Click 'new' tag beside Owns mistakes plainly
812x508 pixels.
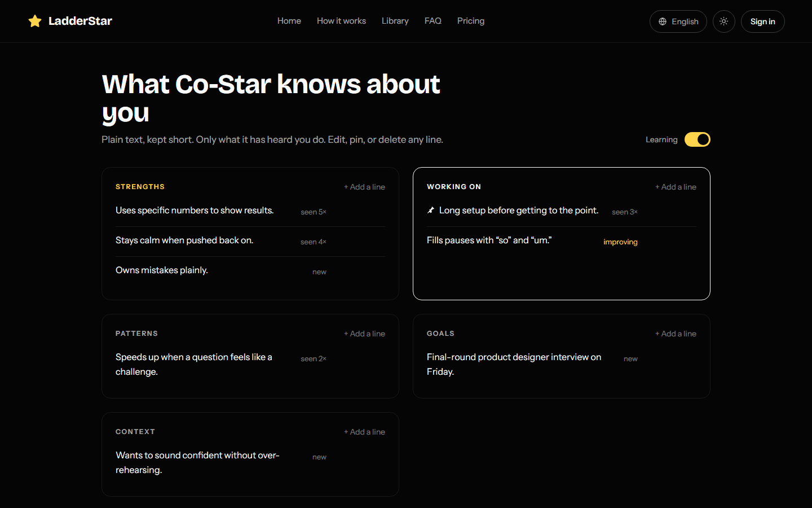320,272
